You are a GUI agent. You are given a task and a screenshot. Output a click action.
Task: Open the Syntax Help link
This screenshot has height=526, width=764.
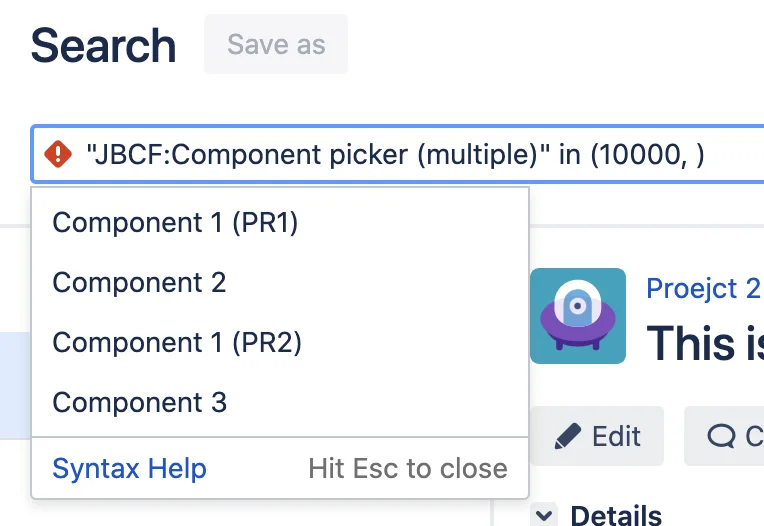[129, 469]
